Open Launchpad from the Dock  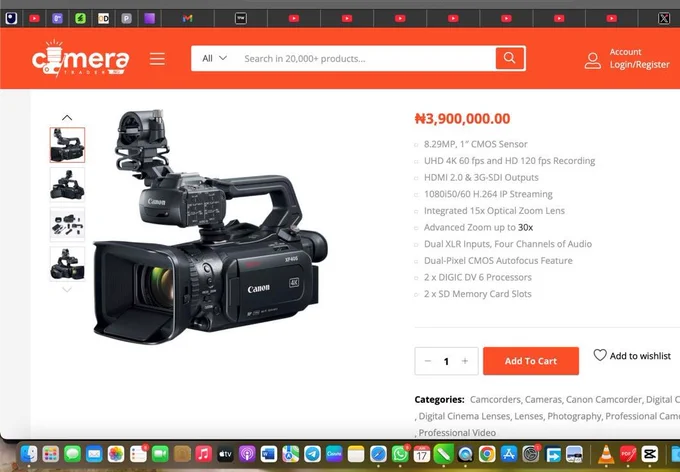pos(51,454)
